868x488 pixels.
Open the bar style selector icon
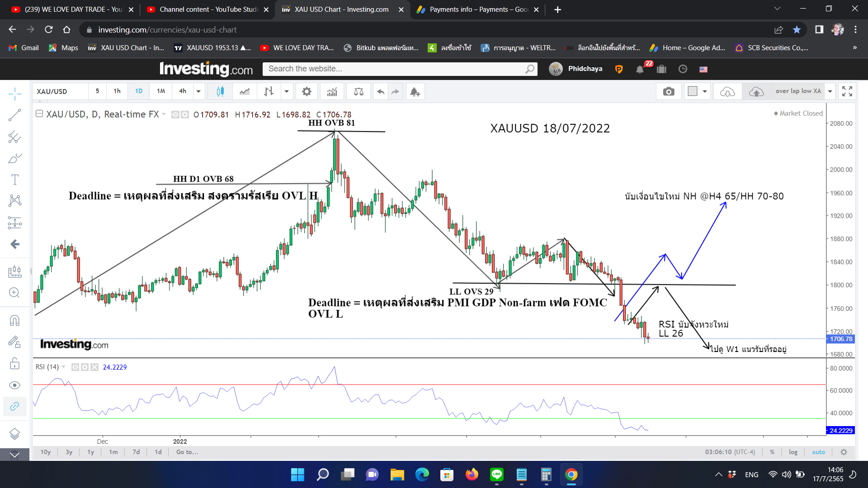tap(269, 92)
